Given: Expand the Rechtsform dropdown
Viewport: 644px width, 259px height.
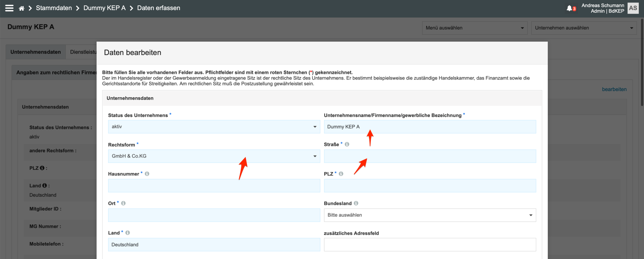Looking at the screenshot, I should click(x=214, y=156).
